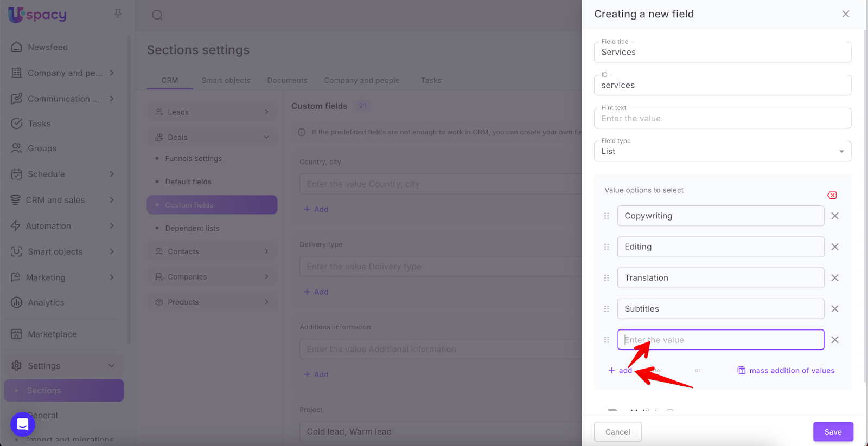The image size is (868, 446).
Task: Open the chat widget bubble
Action: (x=23, y=424)
